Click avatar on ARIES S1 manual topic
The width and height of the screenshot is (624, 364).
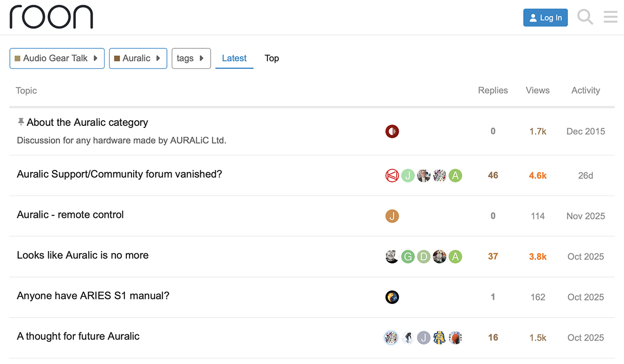point(392,297)
